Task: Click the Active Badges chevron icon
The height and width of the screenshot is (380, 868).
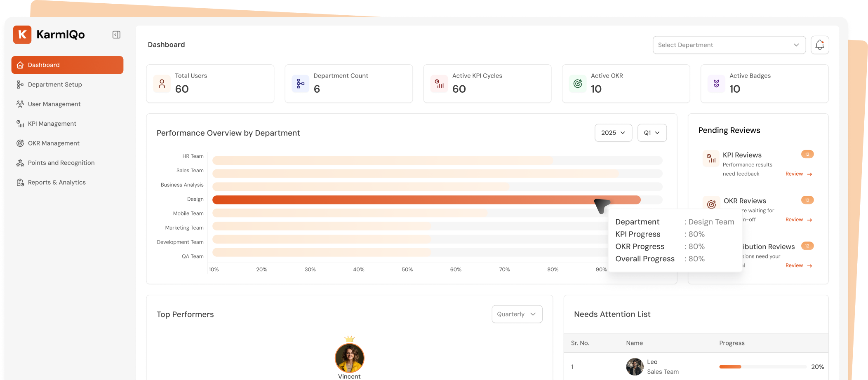Action: (717, 84)
